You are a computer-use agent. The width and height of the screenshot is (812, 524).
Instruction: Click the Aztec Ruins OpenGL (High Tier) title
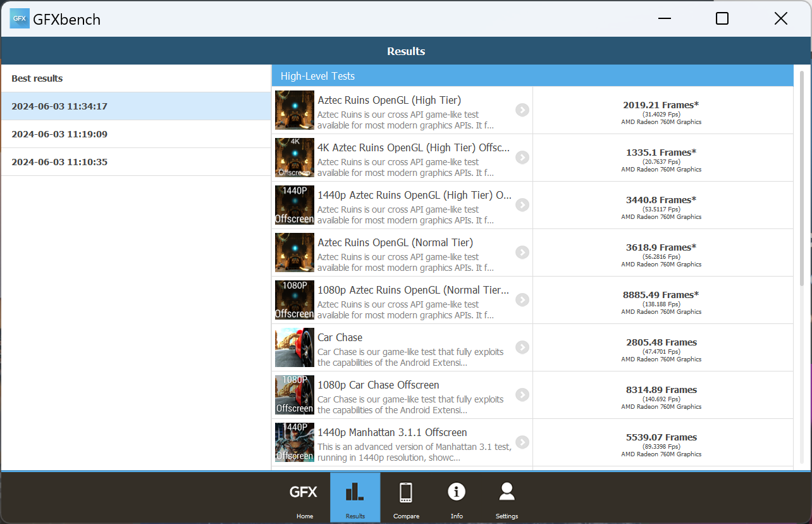389,100
